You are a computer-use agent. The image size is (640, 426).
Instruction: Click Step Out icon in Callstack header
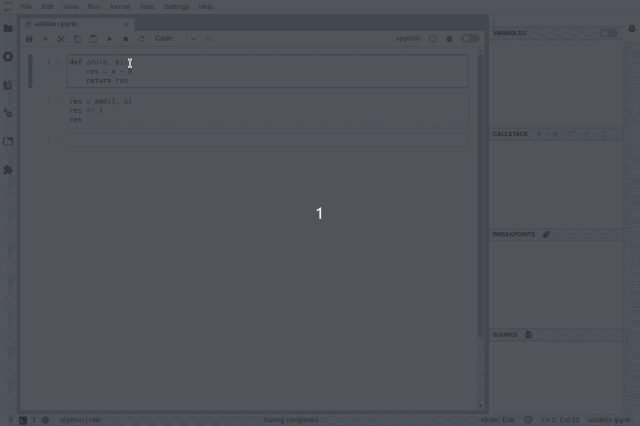click(x=603, y=134)
